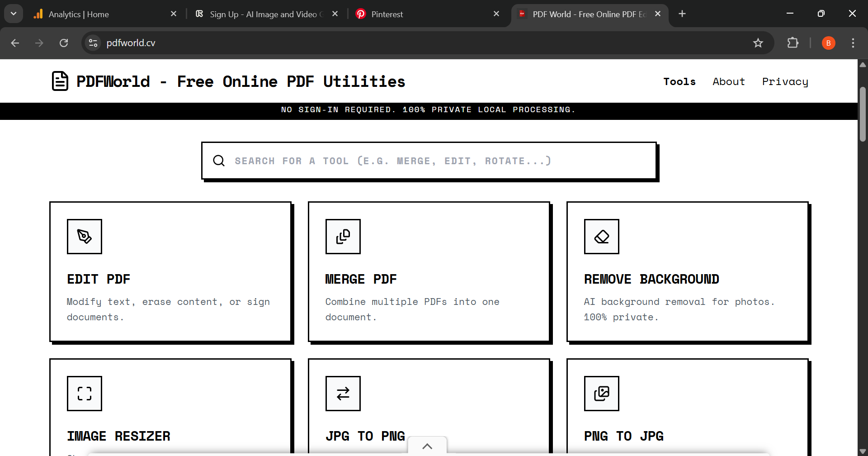Click the profile avatar B

point(828,43)
